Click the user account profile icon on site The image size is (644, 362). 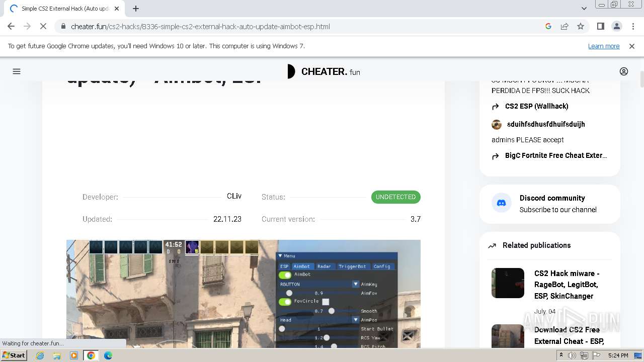point(624,71)
